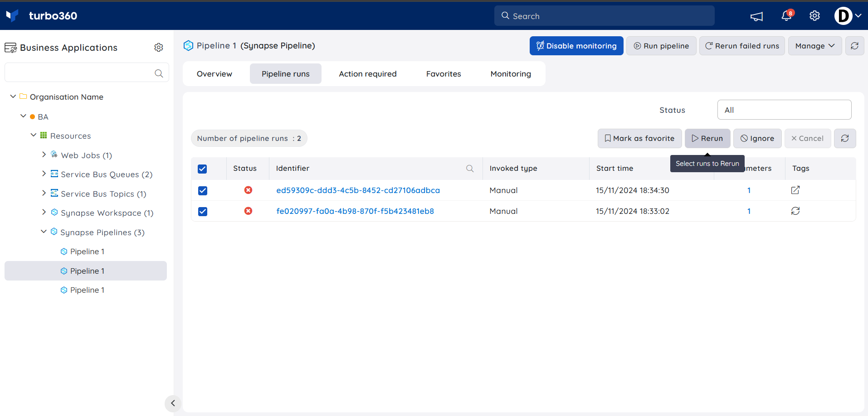
Task: Open the notifications bell
Action: [x=787, y=16]
